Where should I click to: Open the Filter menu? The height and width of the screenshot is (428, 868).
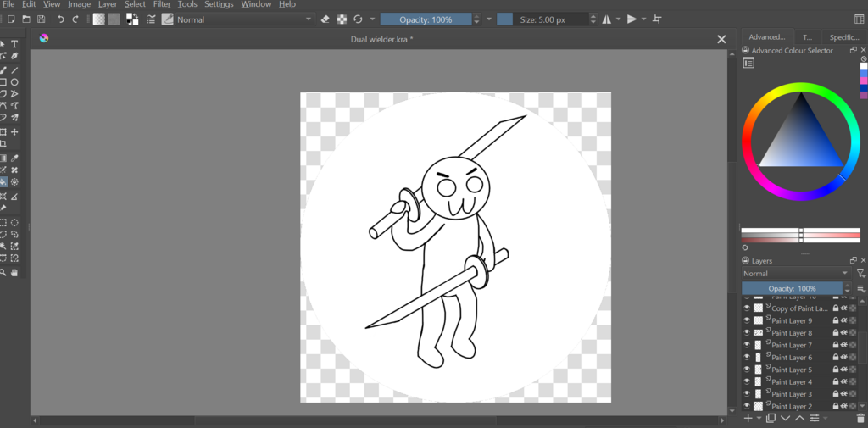[x=162, y=4]
